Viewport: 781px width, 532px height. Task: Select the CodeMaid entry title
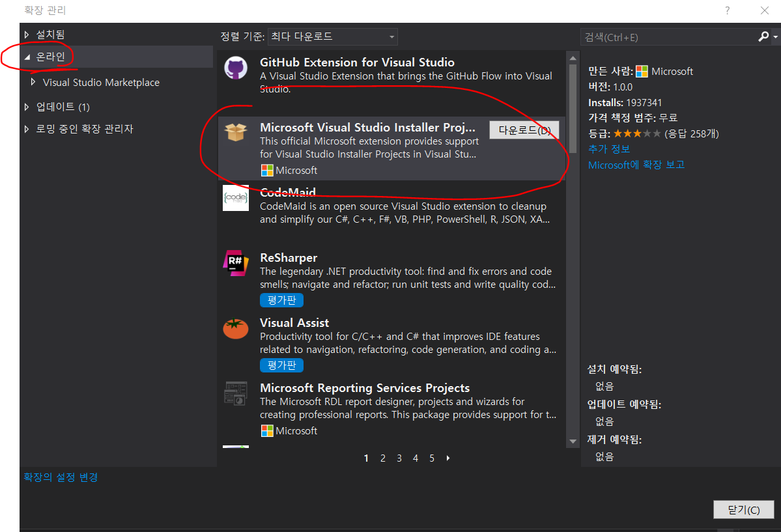[287, 192]
